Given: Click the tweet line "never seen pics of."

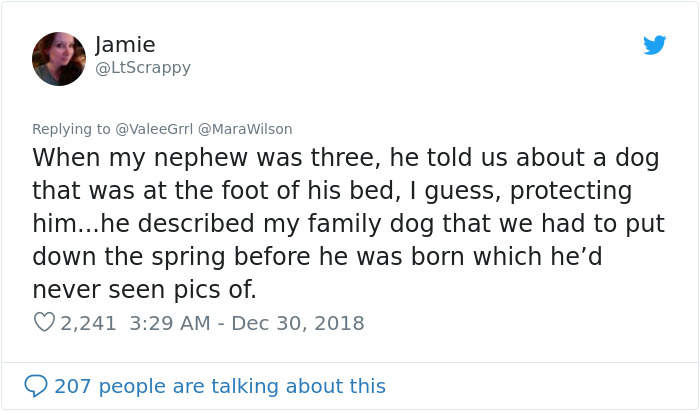Looking at the screenshot, I should coord(145,290).
